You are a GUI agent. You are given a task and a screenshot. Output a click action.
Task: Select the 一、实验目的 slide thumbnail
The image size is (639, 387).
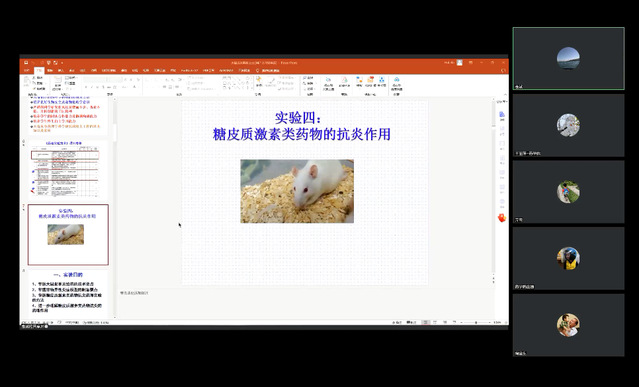click(x=68, y=292)
